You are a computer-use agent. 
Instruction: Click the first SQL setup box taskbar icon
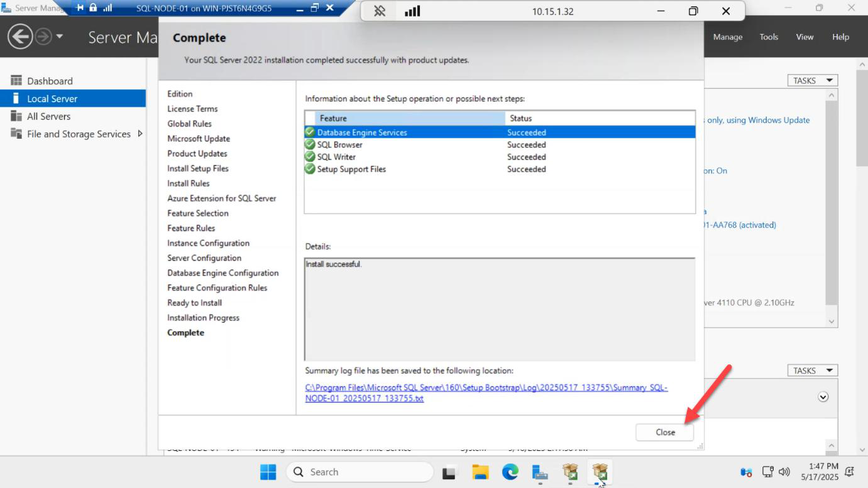(570, 472)
